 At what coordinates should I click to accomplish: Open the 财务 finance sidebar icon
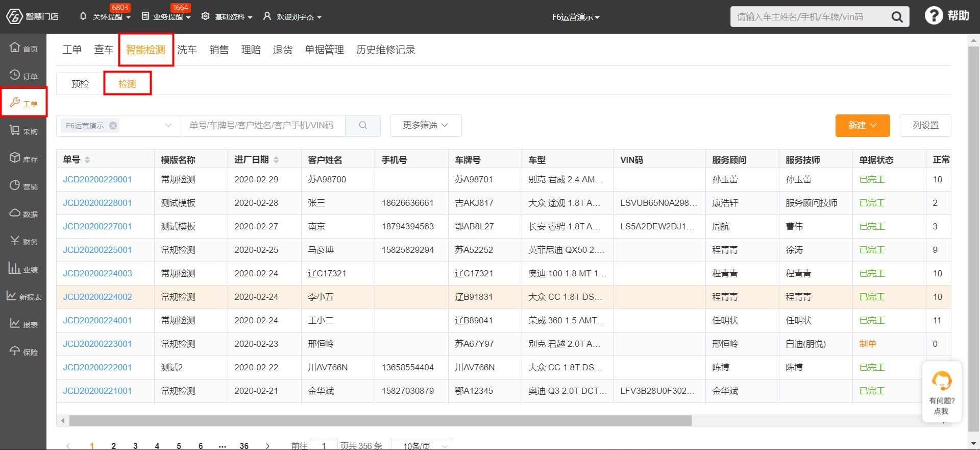[15, 241]
